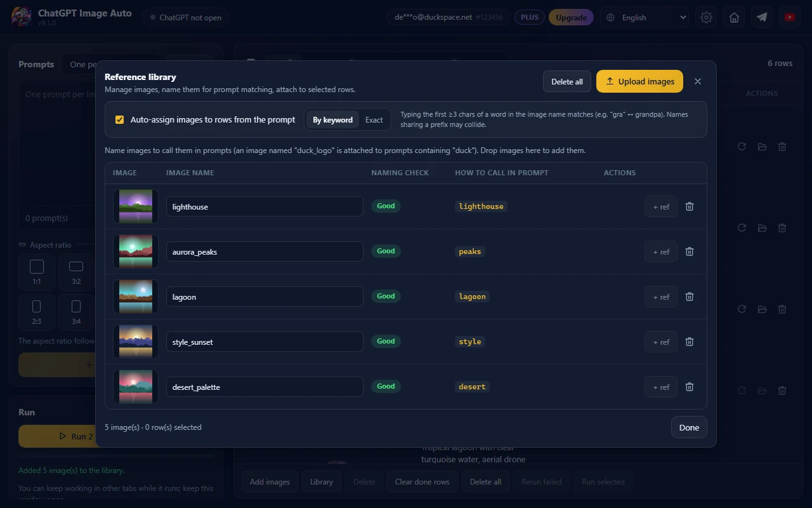
Task: Edit the lighthouse image name field
Action: pyautogui.click(x=265, y=206)
